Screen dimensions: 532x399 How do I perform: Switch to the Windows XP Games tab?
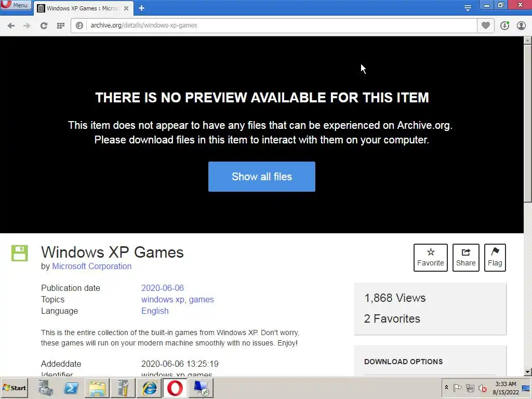click(x=83, y=8)
